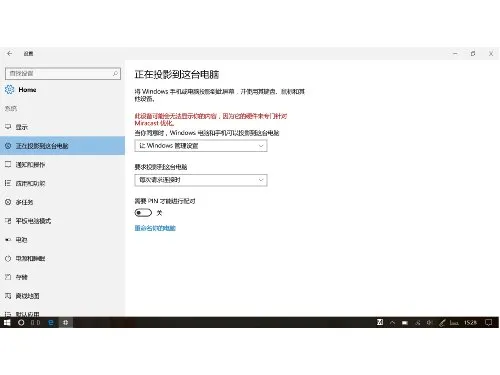This screenshot has height=375, width=500.
Task: Click the language indicator in tray
Action: click(454, 323)
